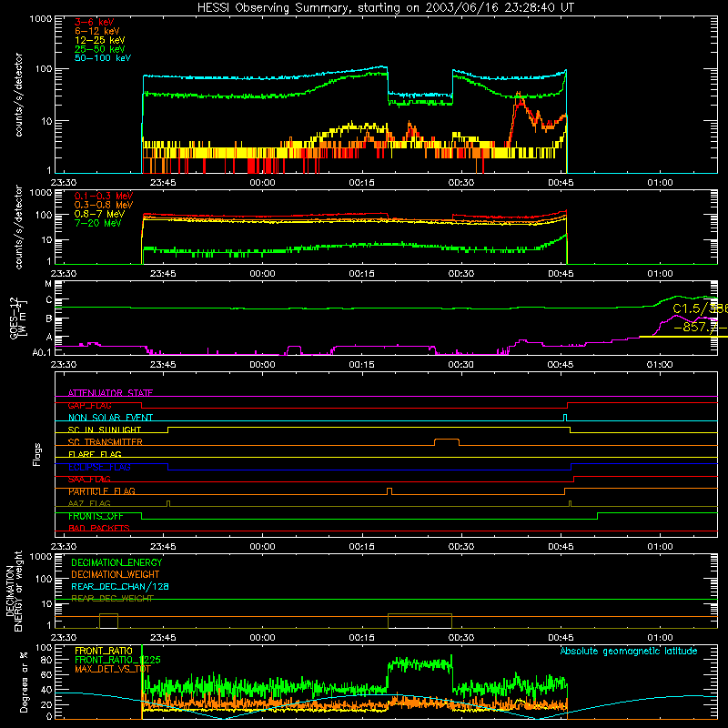Click the 0.3-0.8 MeV legend label
Image resolution: width=728 pixels, height=728 pixels.
[104, 205]
